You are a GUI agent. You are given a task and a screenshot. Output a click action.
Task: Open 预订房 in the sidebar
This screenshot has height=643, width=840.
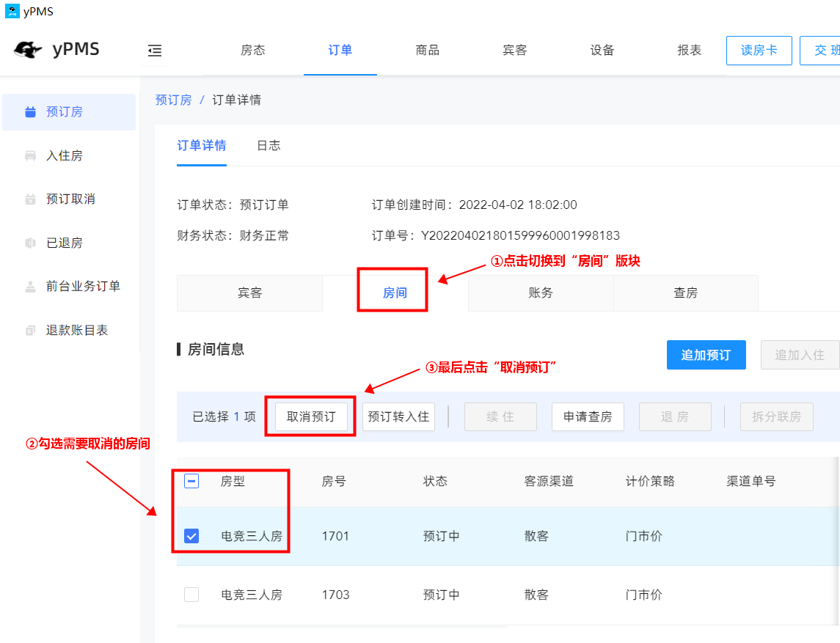[x=69, y=112]
